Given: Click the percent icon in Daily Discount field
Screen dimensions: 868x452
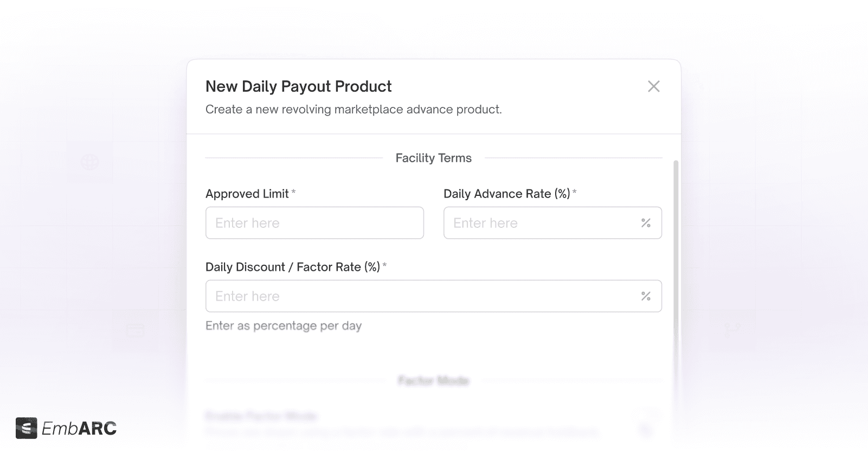Looking at the screenshot, I should (646, 296).
